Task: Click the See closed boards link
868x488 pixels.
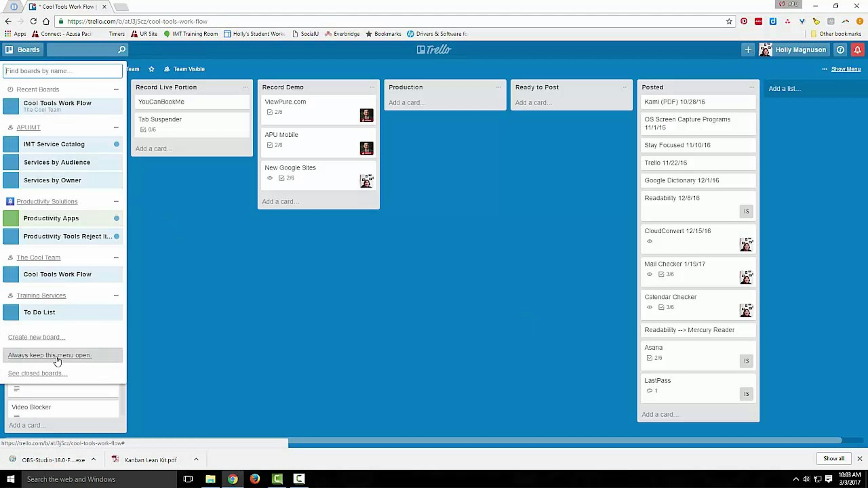Action: click(38, 373)
